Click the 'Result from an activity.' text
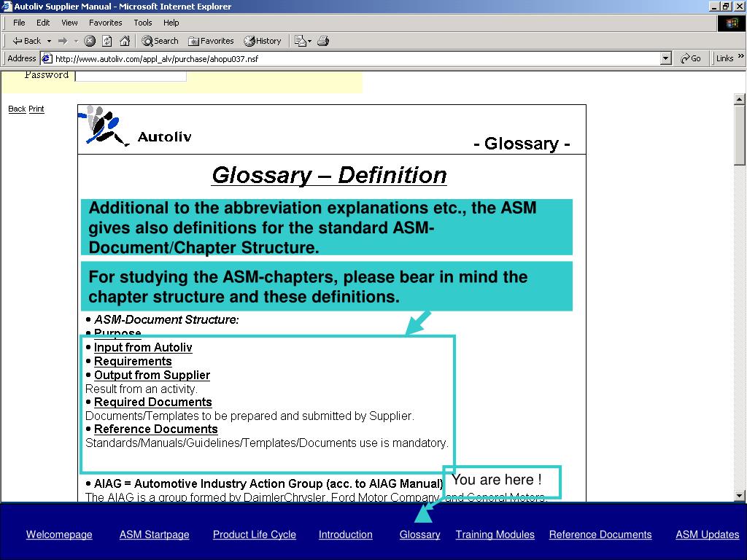This screenshot has height=560, width=747. tap(141, 389)
